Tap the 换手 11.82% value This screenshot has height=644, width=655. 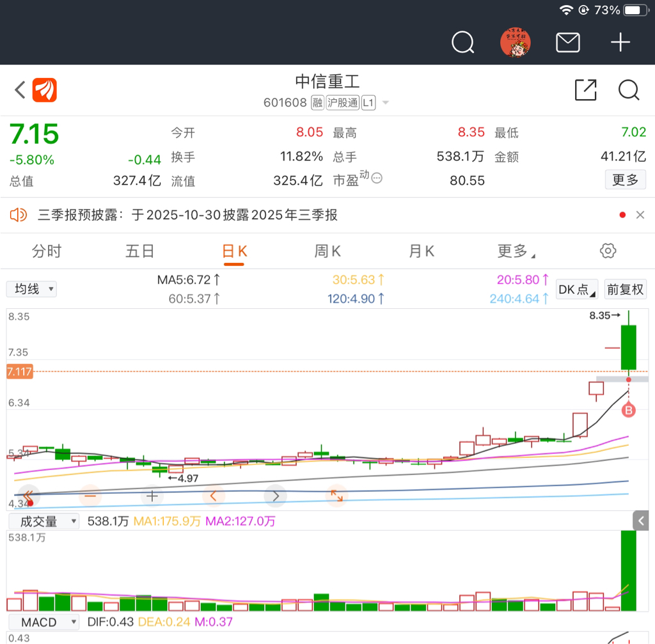tap(301, 157)
